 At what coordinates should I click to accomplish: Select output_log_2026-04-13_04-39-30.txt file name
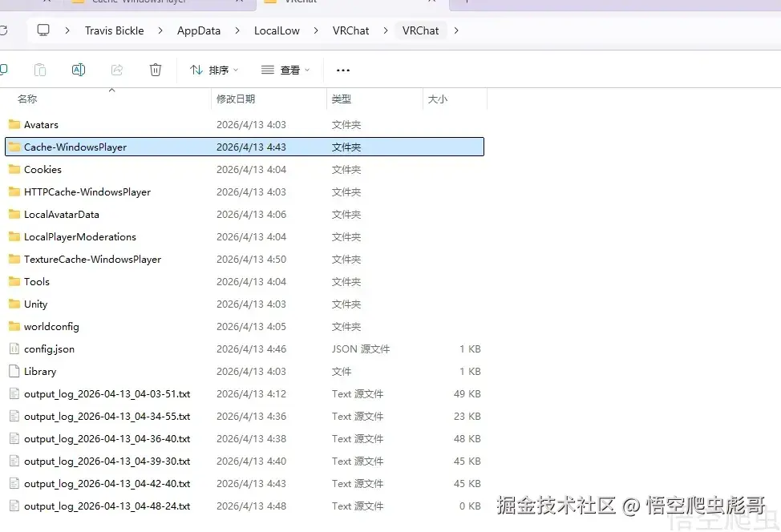pos(107,461)
